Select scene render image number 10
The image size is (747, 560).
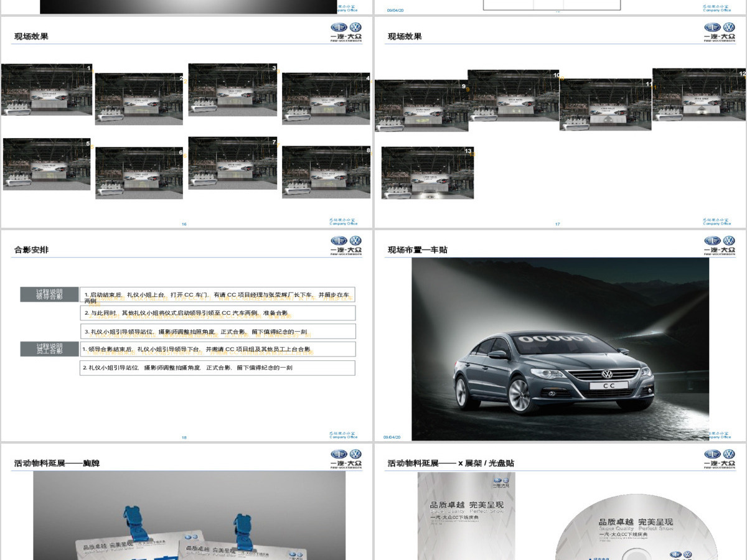click(x=514, y=95)
